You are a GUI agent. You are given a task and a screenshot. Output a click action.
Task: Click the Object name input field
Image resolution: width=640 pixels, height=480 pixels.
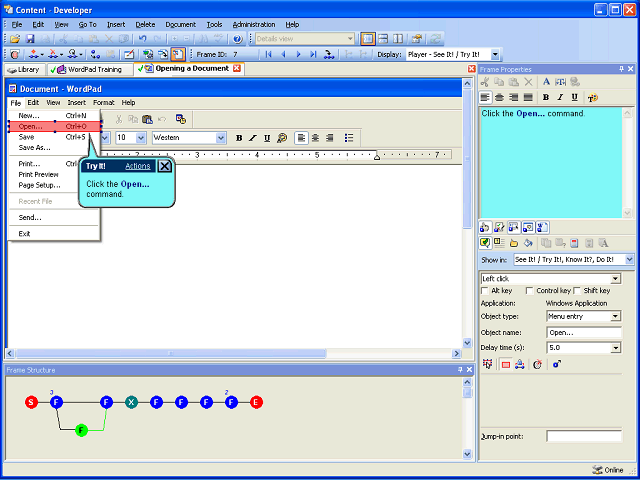click(584, 332)
